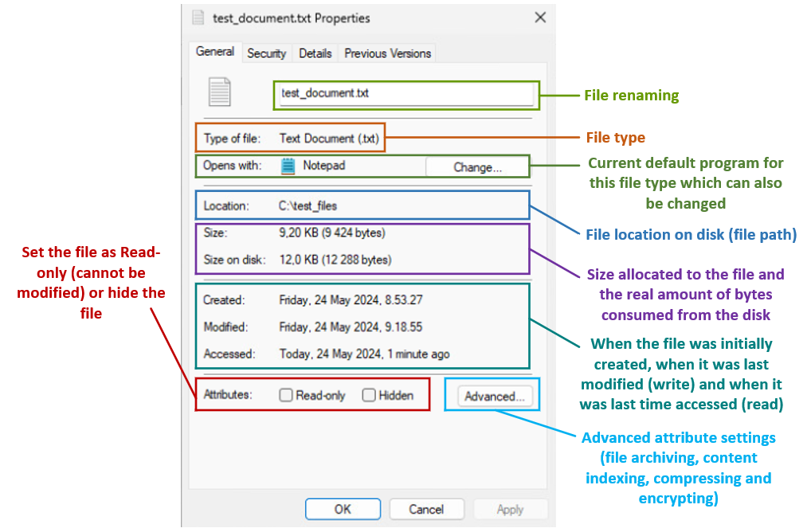Open the Previous Versions tab
The width and height of the screenshot is (811, 532).
click(386, 53)
